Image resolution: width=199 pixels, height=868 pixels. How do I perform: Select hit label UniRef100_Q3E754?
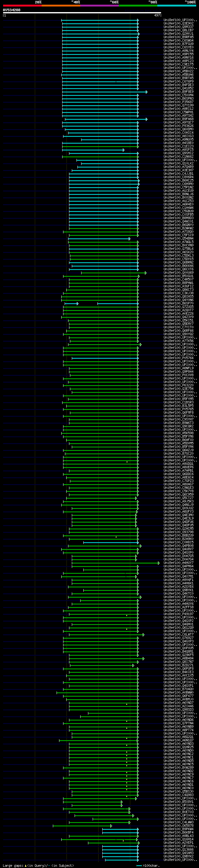tap(179, 389)
